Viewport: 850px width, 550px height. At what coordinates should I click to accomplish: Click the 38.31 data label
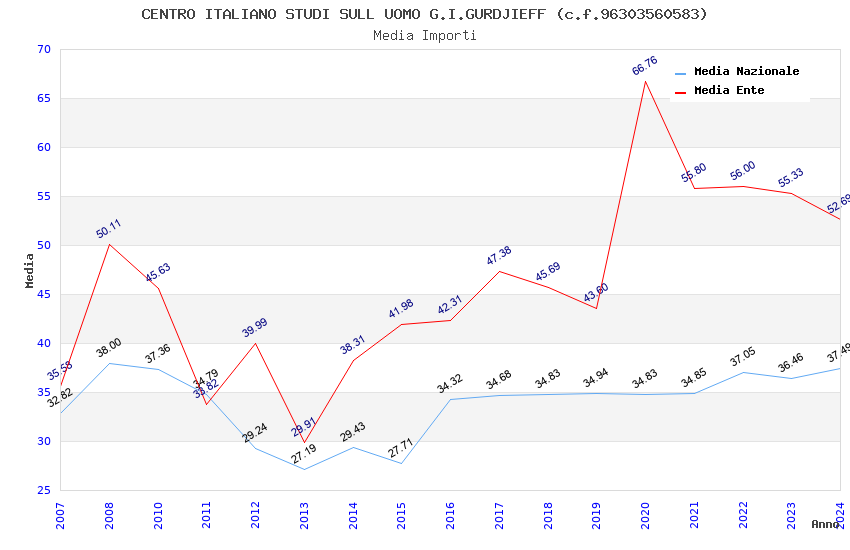[352, 345]
